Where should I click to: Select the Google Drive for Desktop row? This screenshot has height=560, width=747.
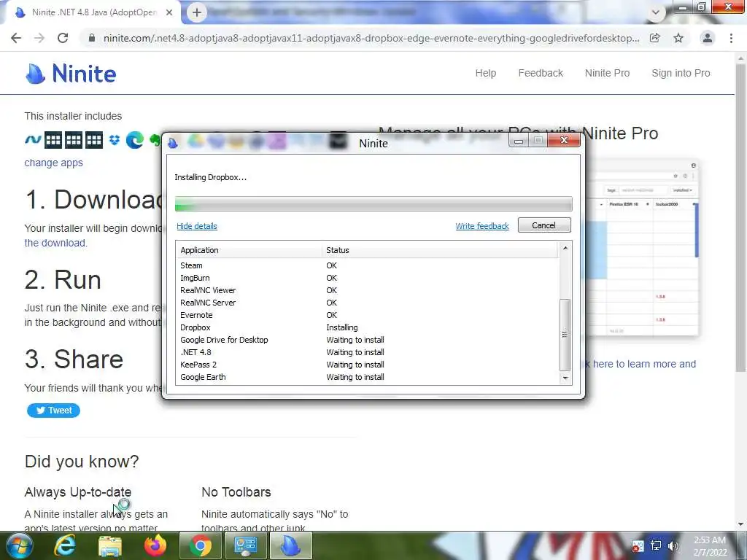click(x=368, y=340)
